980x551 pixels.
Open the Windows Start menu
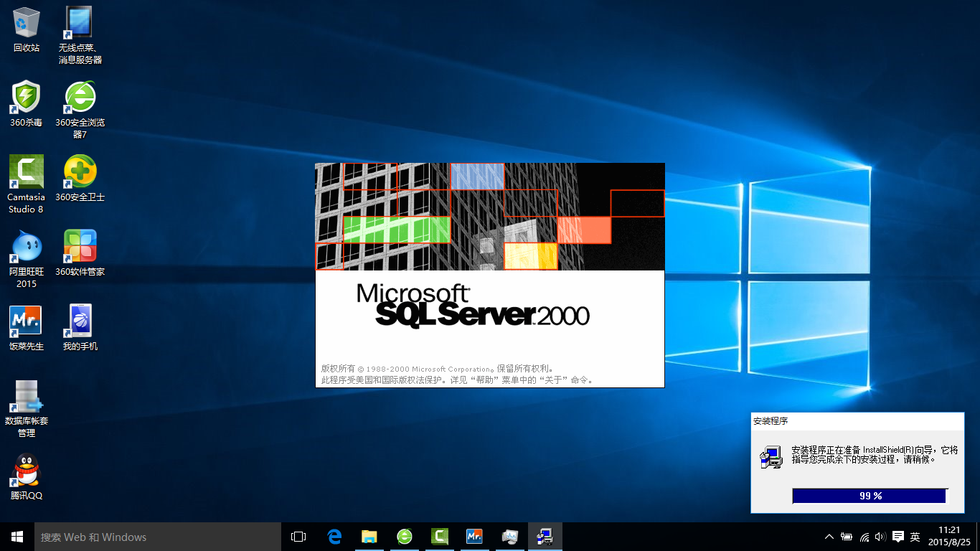(17, 537)
